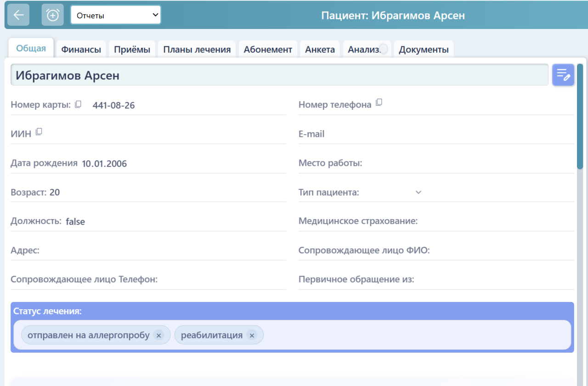Remove the 'отправлен на аллергопробу' status tag
This screenshot has height=386, width=588.
pos(158,335)
